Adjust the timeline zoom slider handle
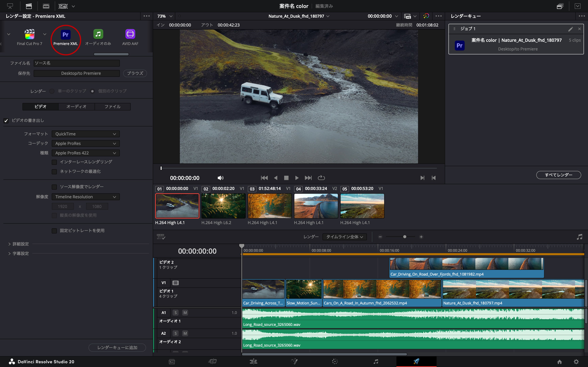588x367 pixels. coord(405,237)
